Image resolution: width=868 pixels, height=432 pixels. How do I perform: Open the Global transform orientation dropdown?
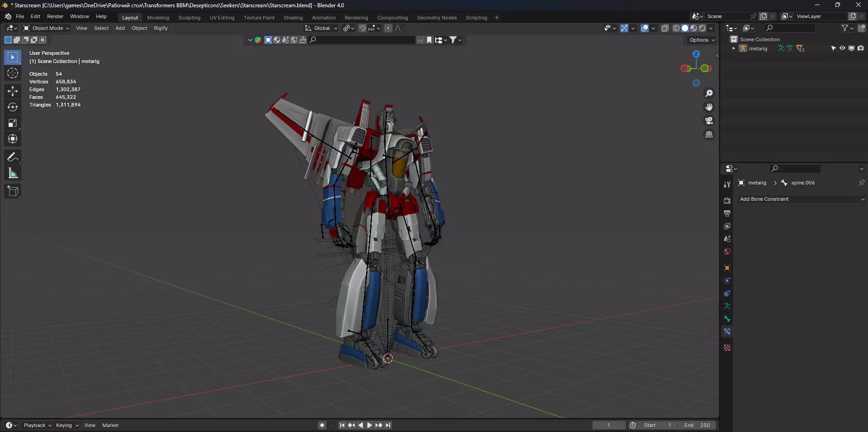tap(321, 28)
